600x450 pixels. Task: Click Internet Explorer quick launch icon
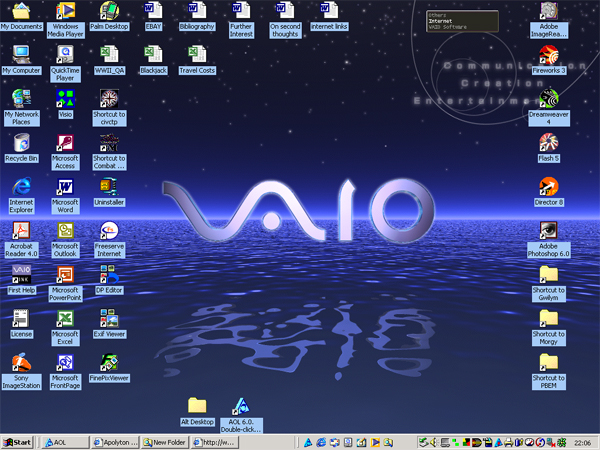coord(321,442)
